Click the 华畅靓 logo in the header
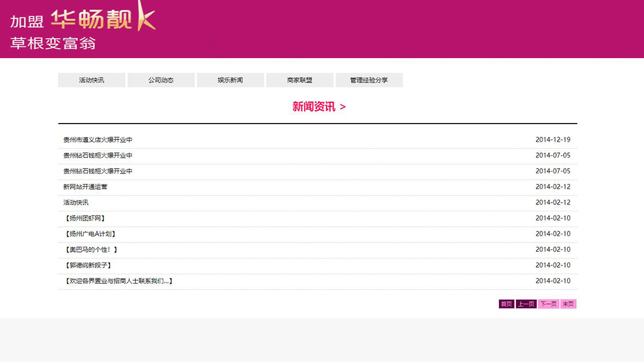Image resolution: width=644 pixels, height=362 pixels. click(102, 19)
